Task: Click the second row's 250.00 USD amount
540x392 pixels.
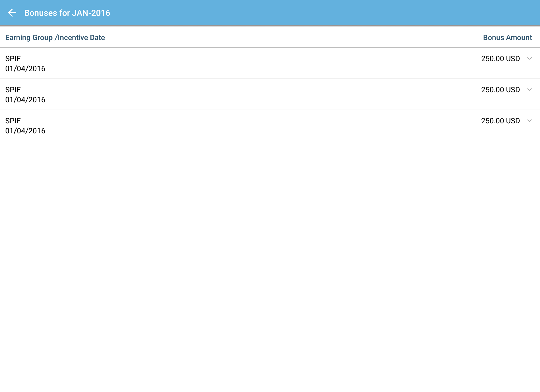Action: click(500, 90)
